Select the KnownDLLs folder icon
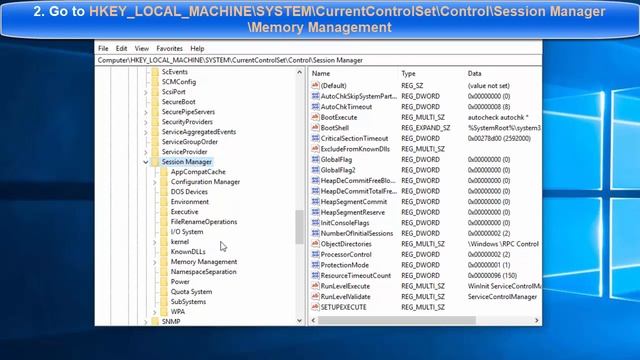This screenshot has height=360, width=640. click(164, 252)
